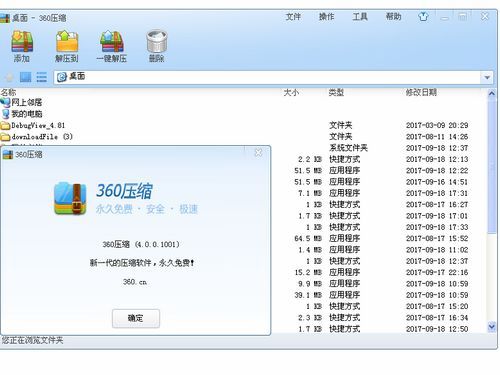Select the DebugView_4.81 folder icon
The image size is (500, 375).
tap(5, 126)
